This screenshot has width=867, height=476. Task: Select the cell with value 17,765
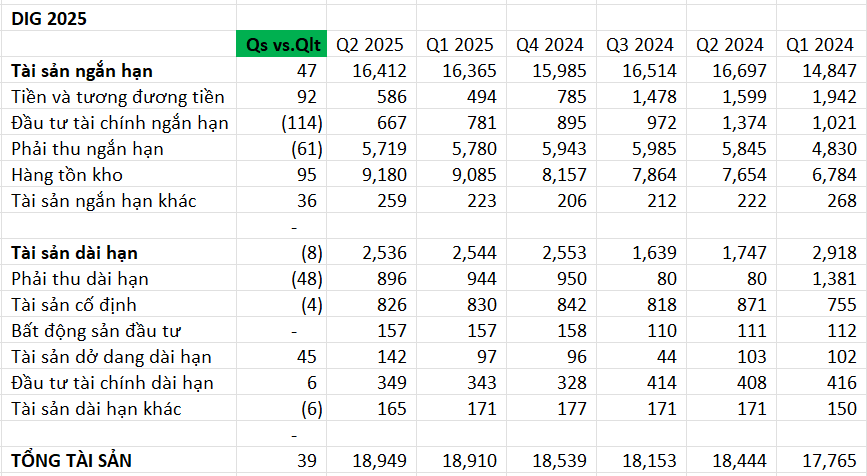[822, 461]
